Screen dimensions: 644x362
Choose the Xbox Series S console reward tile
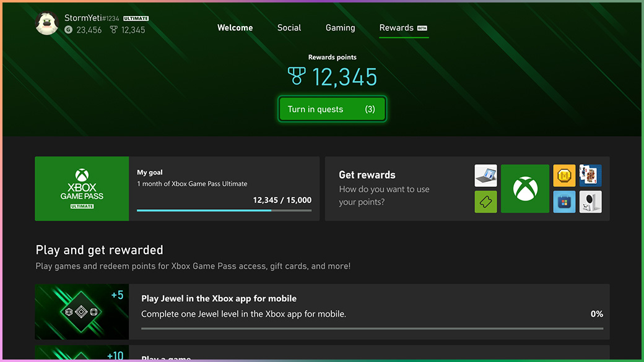click(590, 202)
